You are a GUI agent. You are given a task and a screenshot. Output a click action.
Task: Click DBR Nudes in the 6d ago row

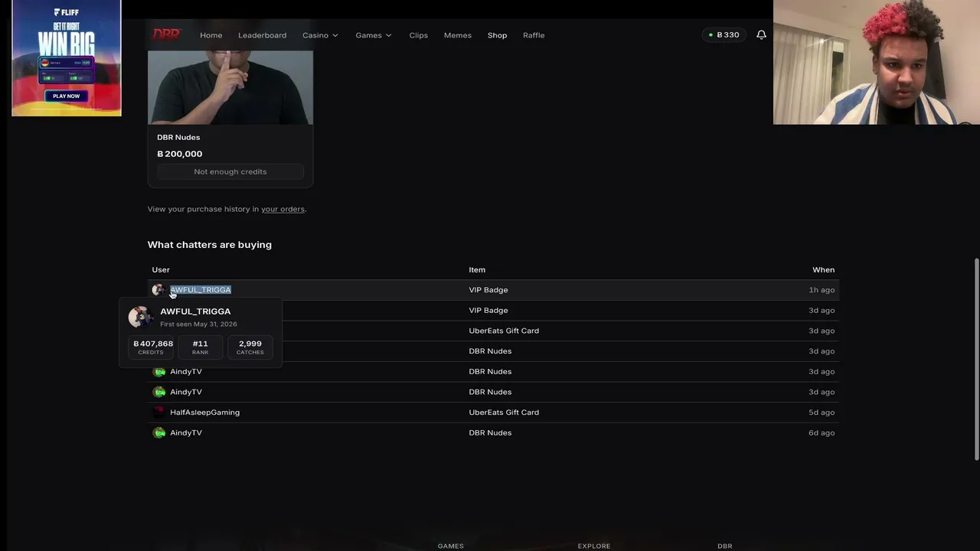click(x=490, y=432)
